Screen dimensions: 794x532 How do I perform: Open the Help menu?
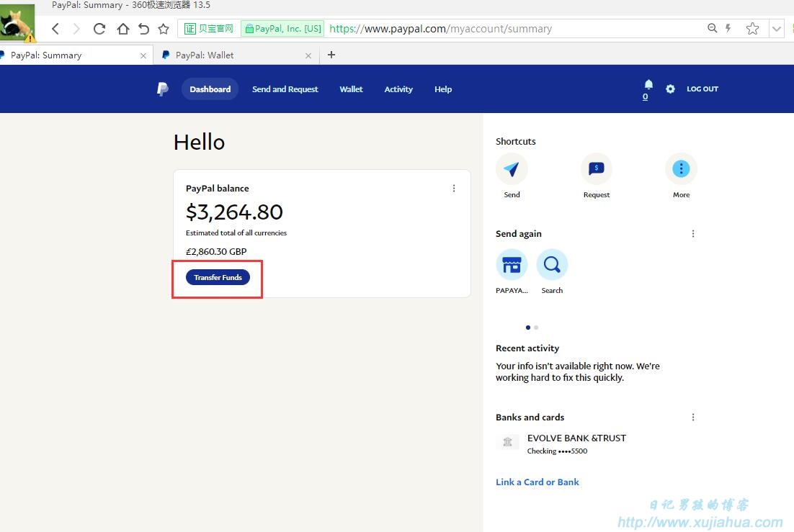point(443,89)
